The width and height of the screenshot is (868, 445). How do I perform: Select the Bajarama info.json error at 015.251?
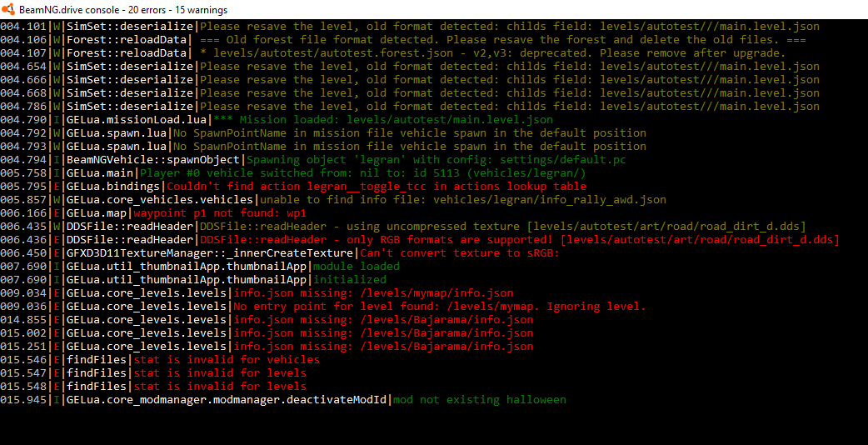pos(267,345)
